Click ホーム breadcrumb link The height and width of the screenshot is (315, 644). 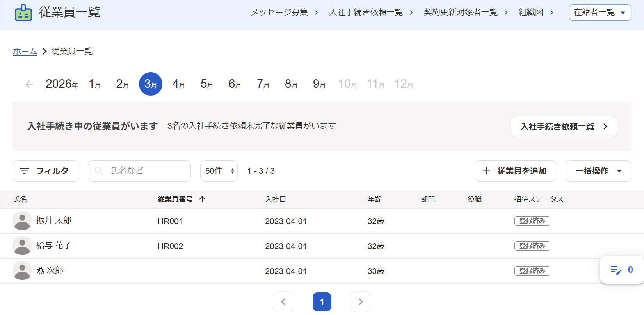click(x=25, y=52)
